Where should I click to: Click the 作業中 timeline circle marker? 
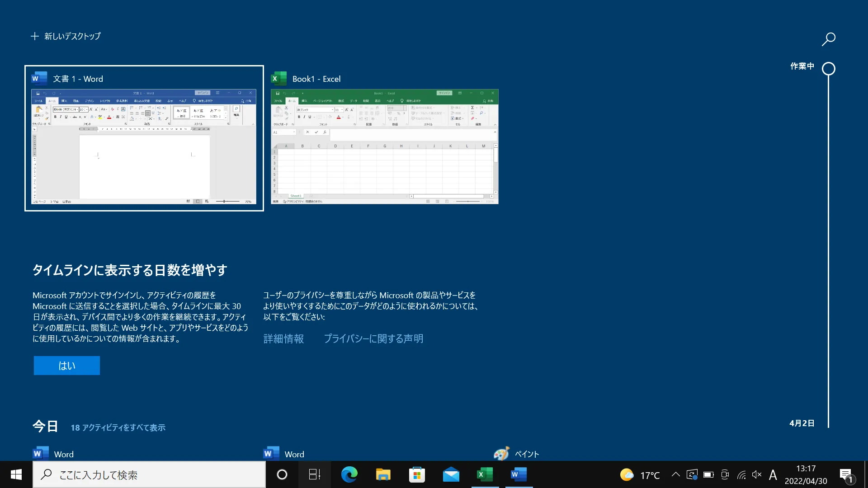click(828, 69)
